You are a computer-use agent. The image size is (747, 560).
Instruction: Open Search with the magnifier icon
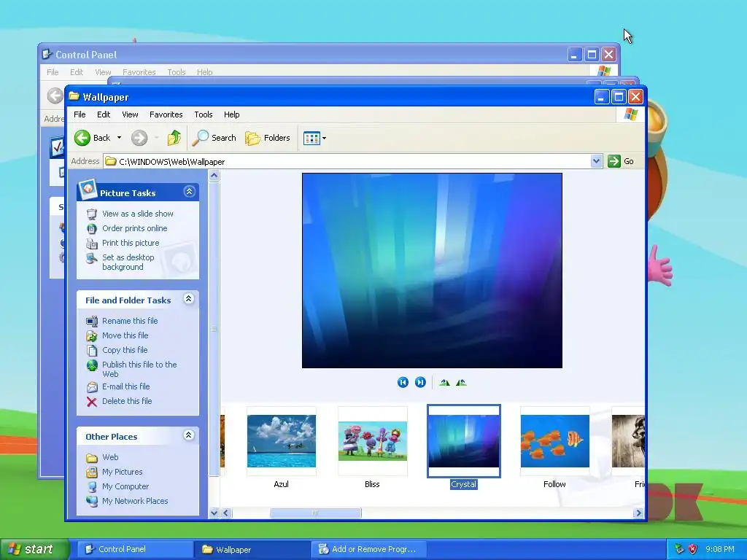click(x=200, y=138)
